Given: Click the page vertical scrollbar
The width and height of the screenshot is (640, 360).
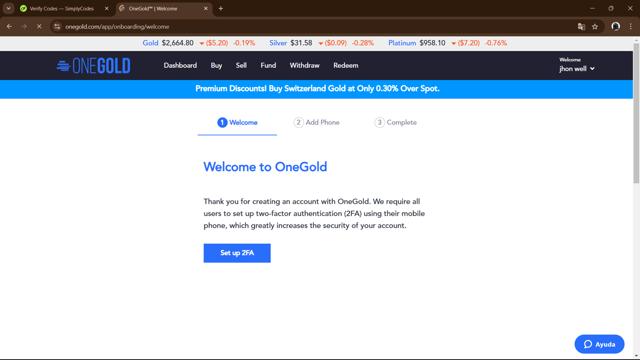Looking at the screenshot, I should coord(636,114).
